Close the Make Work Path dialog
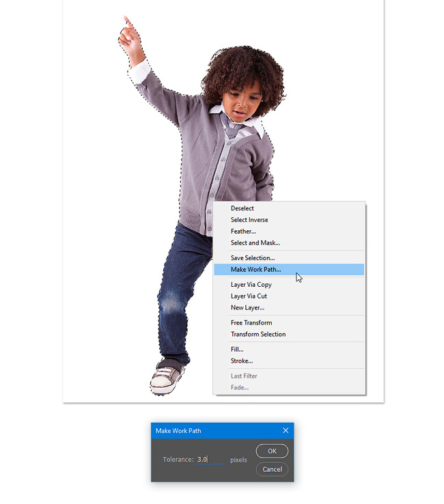Screen dimensions: 444x504 tap(286, 431)
